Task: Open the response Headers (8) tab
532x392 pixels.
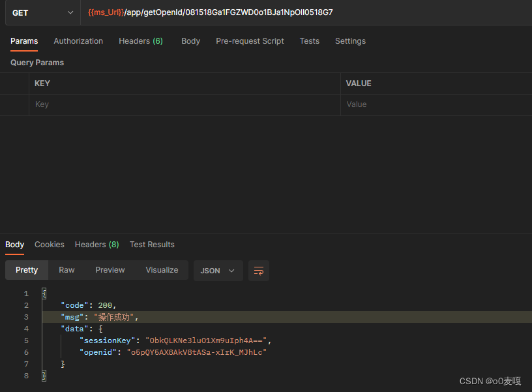Action: tap(97, 245)
